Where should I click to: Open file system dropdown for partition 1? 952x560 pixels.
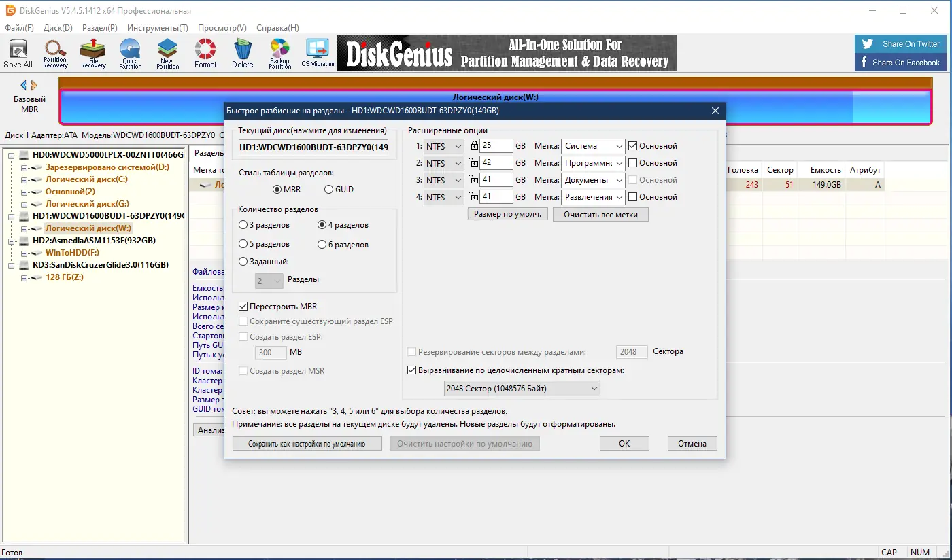(443, 146)
